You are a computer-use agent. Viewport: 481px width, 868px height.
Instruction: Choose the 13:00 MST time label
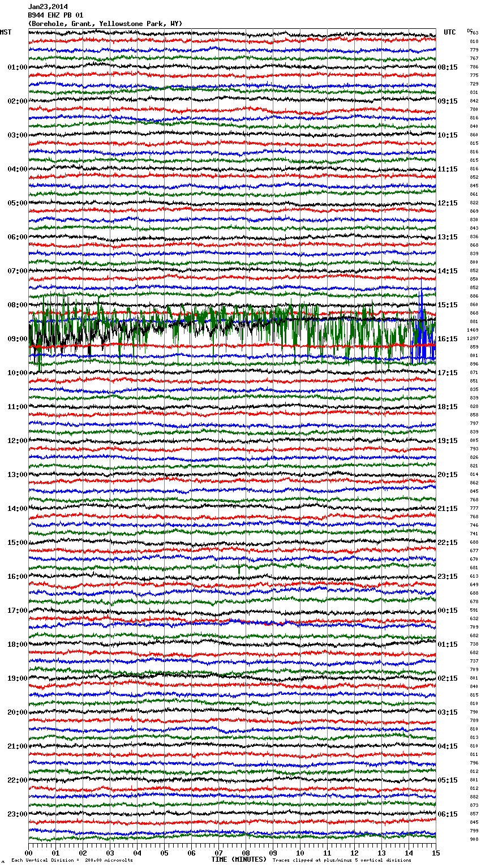click(x=18, y=475)
